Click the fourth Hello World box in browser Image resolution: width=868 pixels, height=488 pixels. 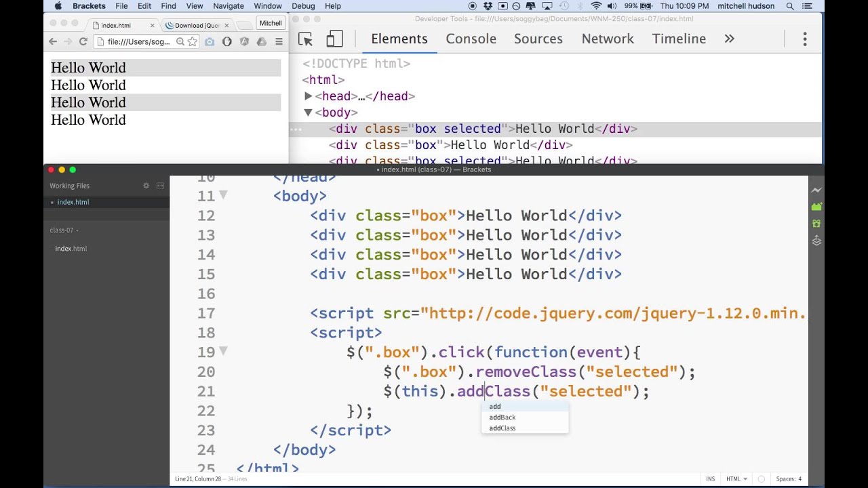[165, 120]
